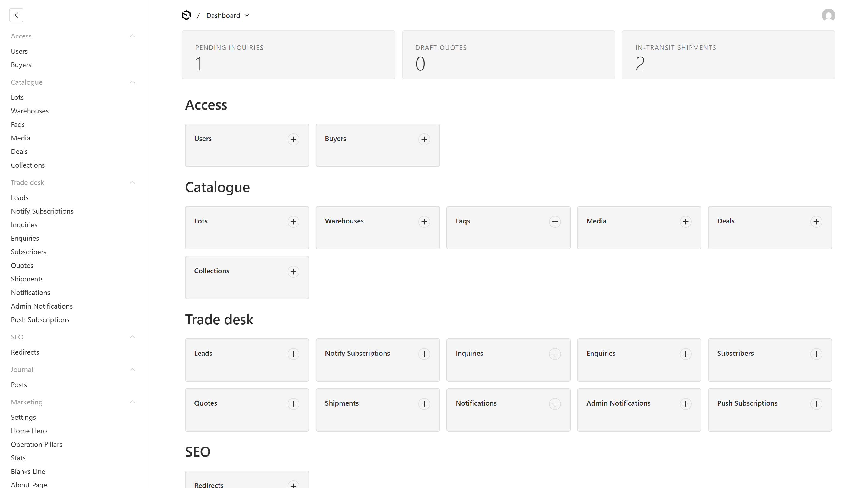Viewport: 868px width, 488px height.
Task: Open the Payload logo home icon
Action: 186,15
